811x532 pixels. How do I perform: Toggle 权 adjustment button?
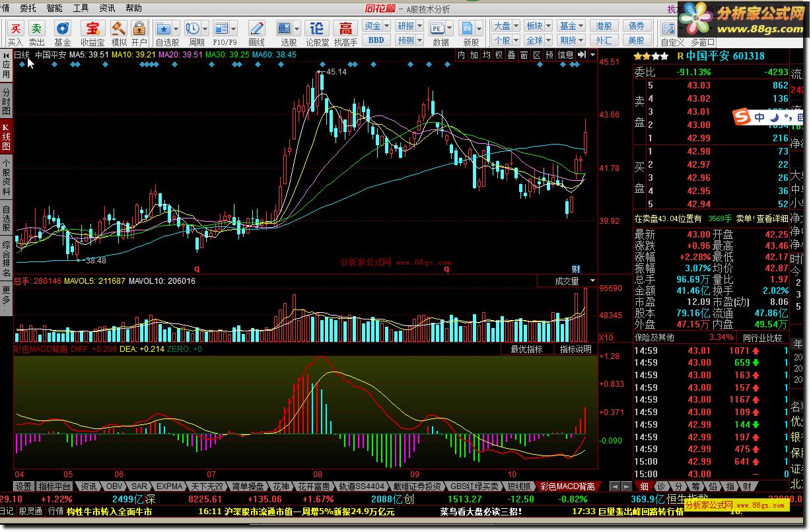(499, 55)
